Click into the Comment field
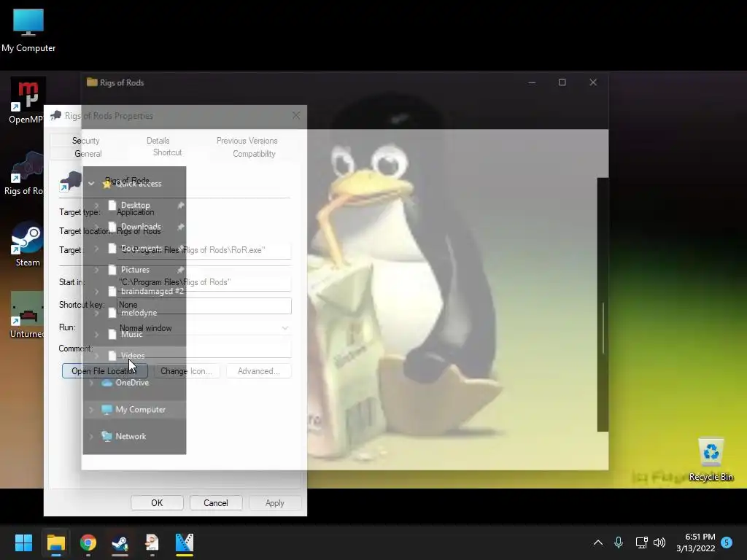The width and height of the screenshot is (747, 560). point(204,349)
